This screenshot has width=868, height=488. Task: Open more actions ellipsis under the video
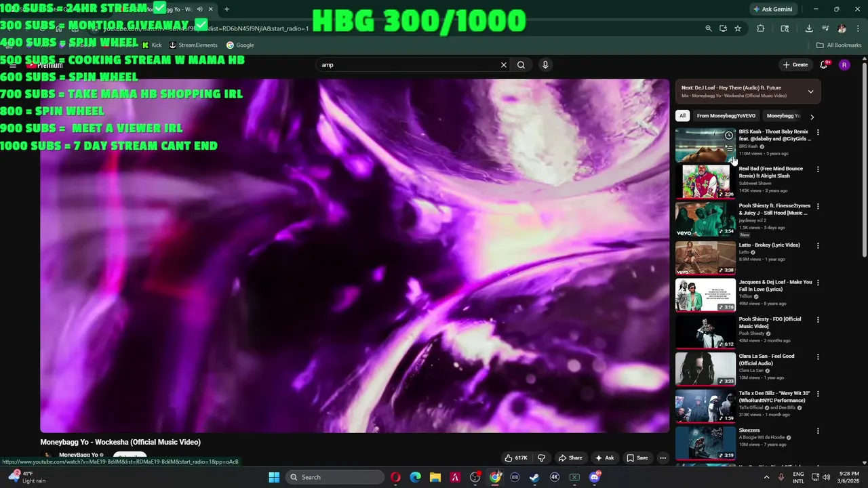[663, 457]
